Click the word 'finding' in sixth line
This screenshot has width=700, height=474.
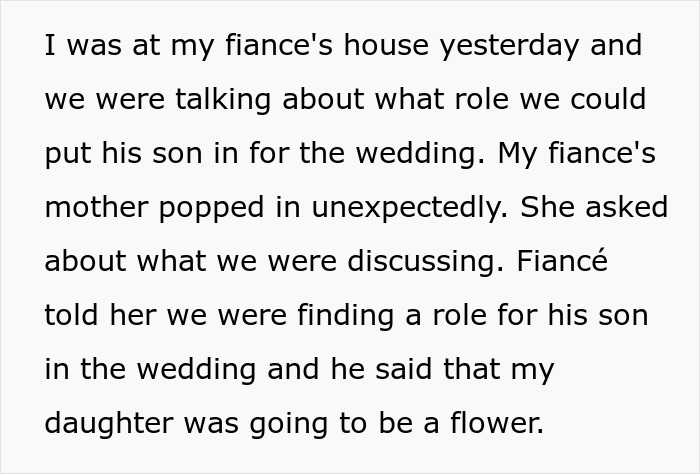(346, 316)
